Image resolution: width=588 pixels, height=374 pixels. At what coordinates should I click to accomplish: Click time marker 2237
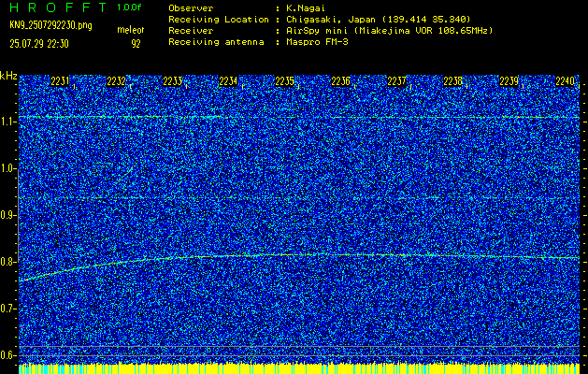[396, 81]
